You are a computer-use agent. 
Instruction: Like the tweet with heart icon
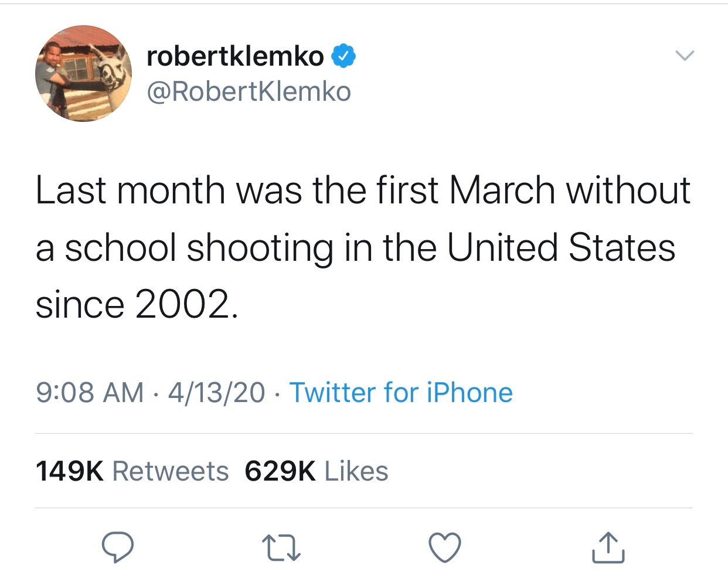click(445, 547)
